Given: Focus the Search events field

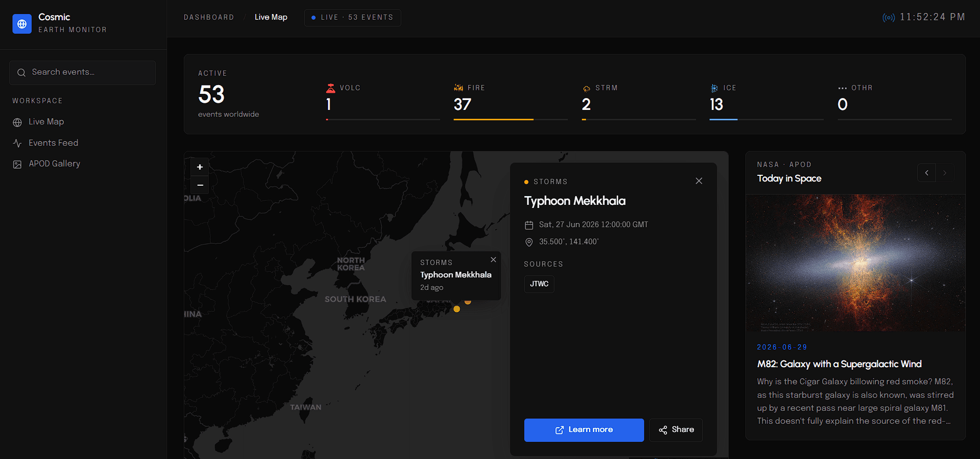Looking at the screenshot, I should point(83,73).
